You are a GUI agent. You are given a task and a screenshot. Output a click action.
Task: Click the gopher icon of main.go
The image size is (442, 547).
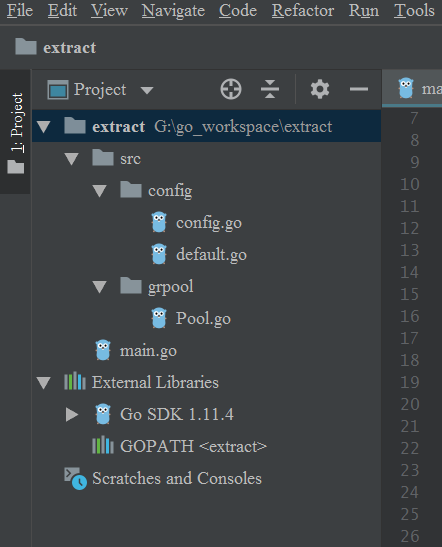coord(103,350)
